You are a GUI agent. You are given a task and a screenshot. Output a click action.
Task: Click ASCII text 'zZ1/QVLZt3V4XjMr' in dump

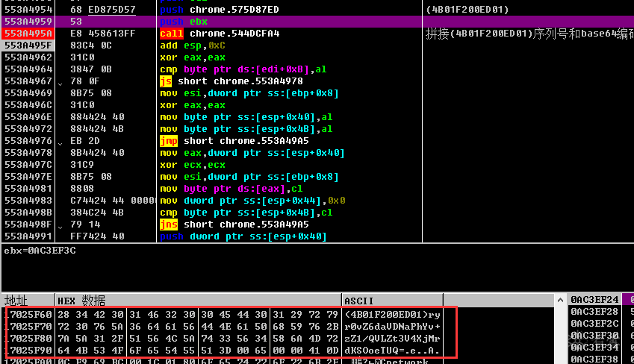(x=392, y=339)
